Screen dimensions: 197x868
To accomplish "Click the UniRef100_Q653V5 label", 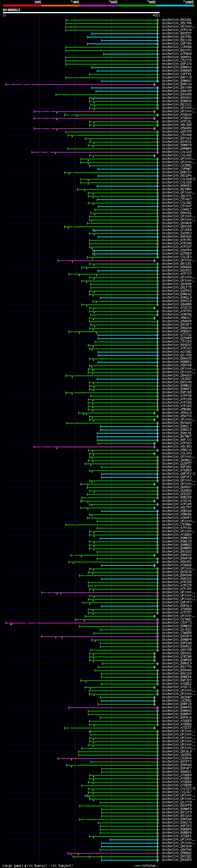I will (x=176, y=132).
